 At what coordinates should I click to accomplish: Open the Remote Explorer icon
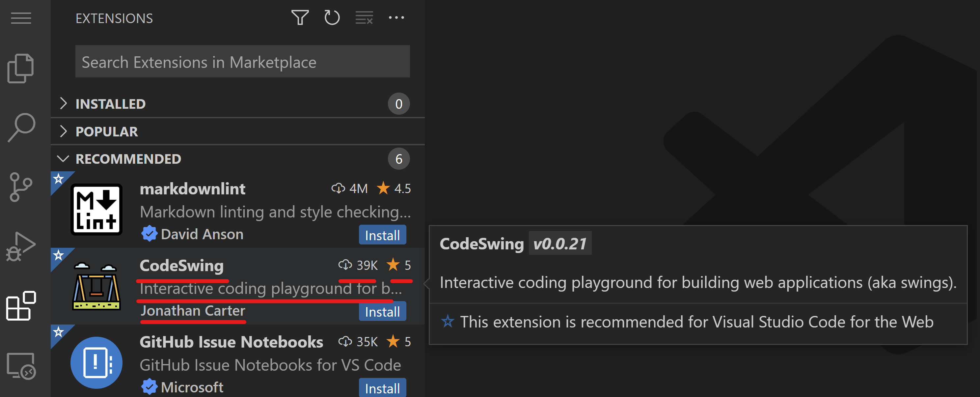[21, 365]
